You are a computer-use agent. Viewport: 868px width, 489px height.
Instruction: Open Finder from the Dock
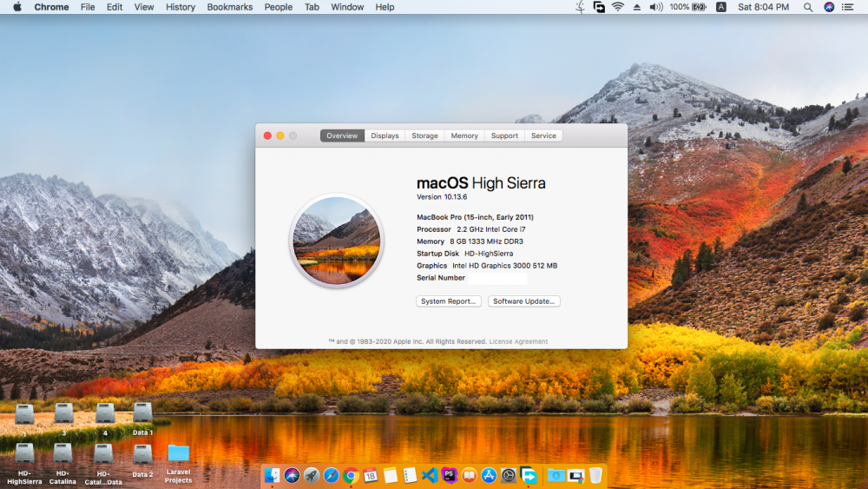272,475
